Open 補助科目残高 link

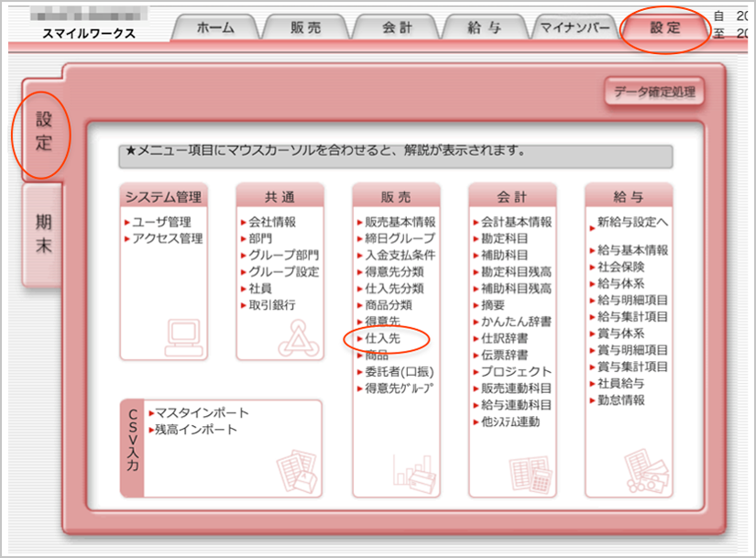click(517, 289)
